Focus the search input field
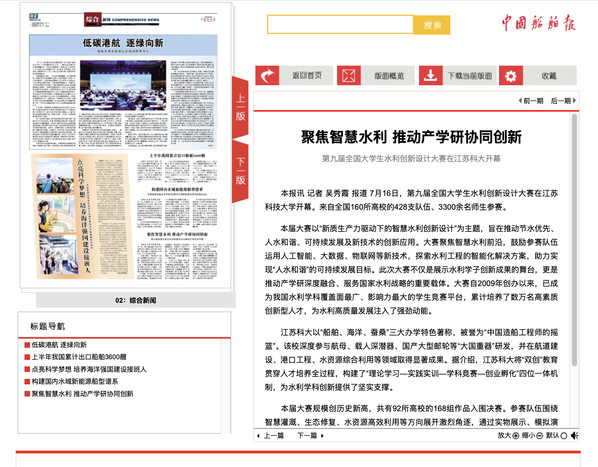 tap(340, 25)
